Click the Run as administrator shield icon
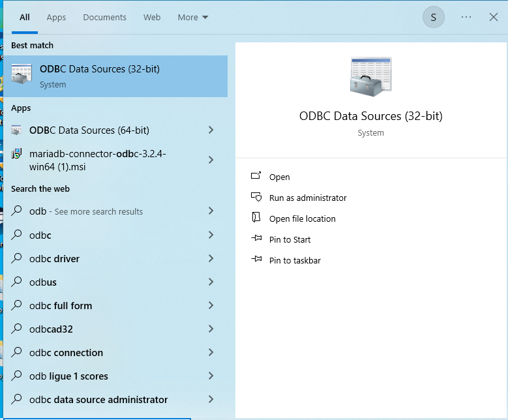Viewport: 508px width, 420px height. [256, 197]
